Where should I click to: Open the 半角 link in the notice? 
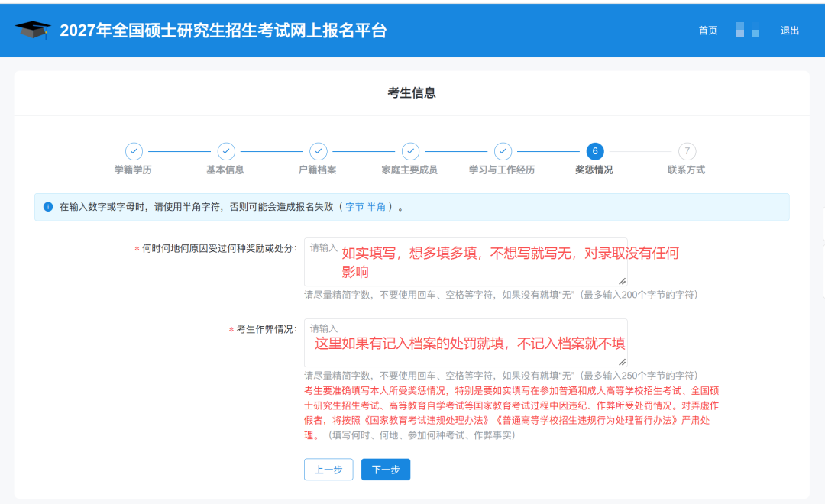(376, 207)
